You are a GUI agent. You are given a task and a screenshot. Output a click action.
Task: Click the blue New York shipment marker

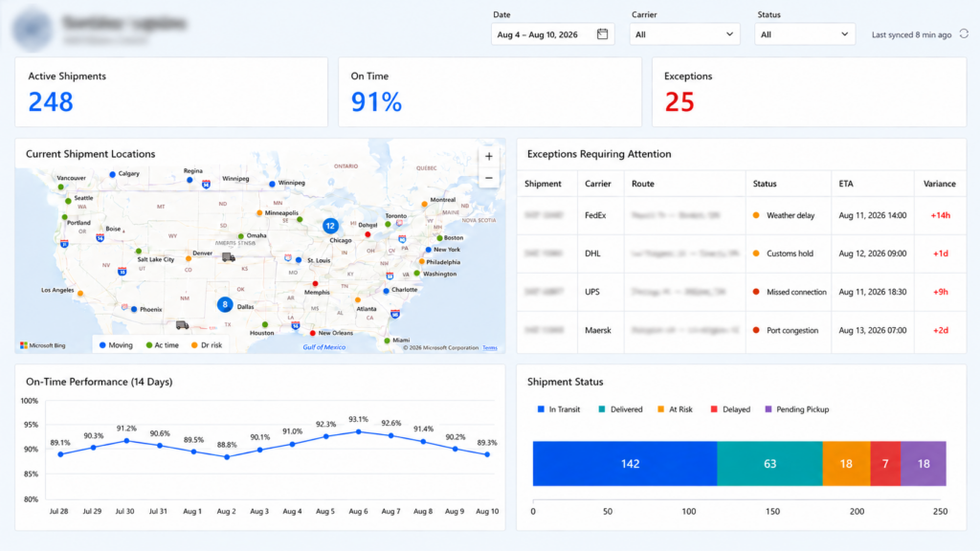point(428,250)
